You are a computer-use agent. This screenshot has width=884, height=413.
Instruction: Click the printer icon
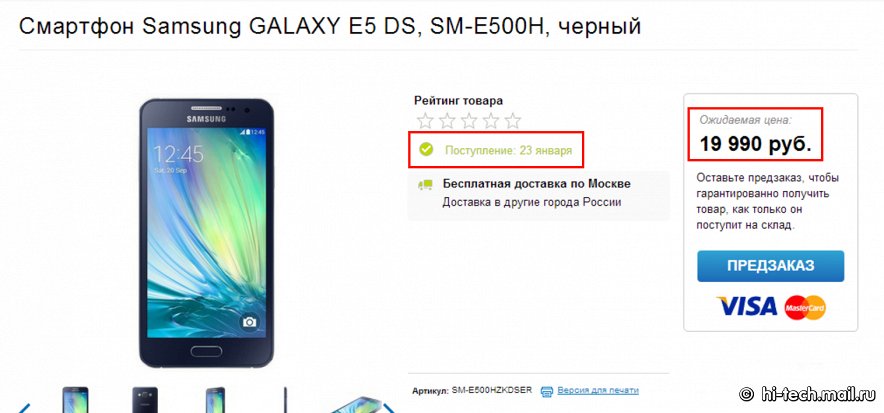click(546, 390)
